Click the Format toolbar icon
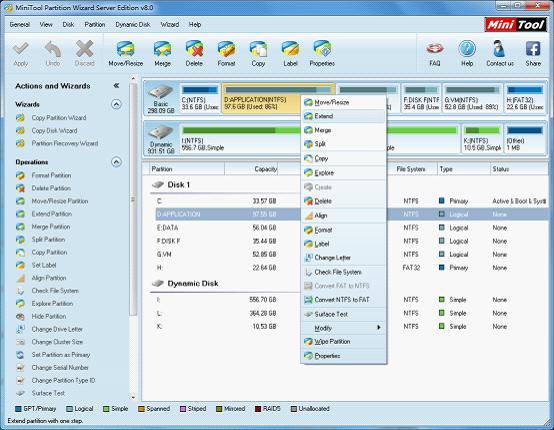554x430 pixels. click(x=226, y=53)
